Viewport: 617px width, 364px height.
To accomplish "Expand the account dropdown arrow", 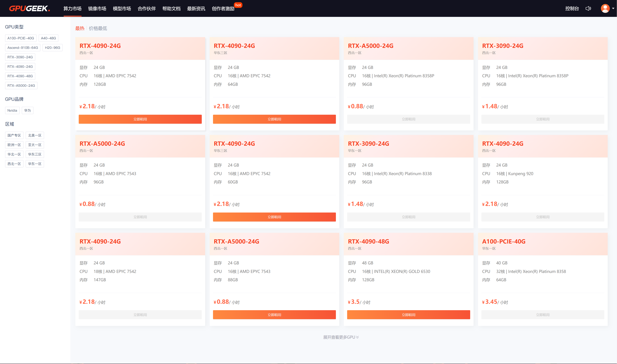I will (613, 9).
